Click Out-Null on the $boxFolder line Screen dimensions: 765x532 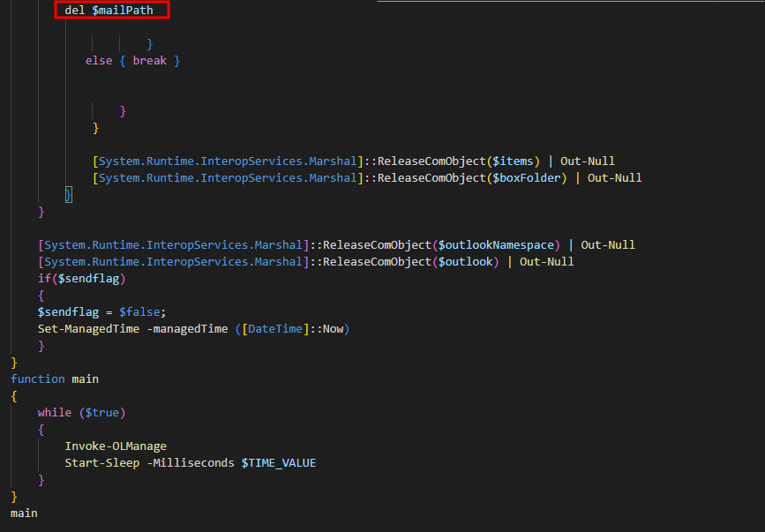615,178
